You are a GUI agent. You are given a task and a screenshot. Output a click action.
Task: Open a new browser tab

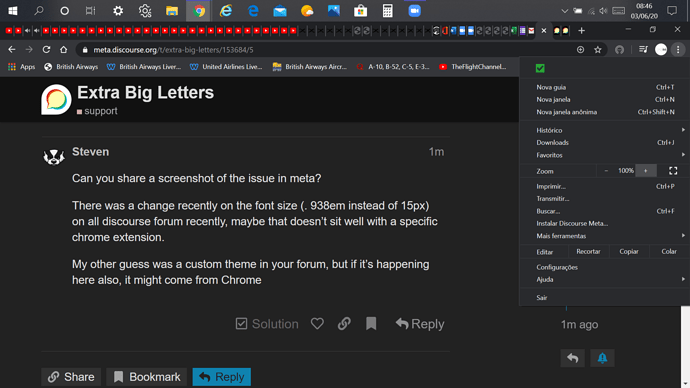pyautogui.click(x=581, y=30)
